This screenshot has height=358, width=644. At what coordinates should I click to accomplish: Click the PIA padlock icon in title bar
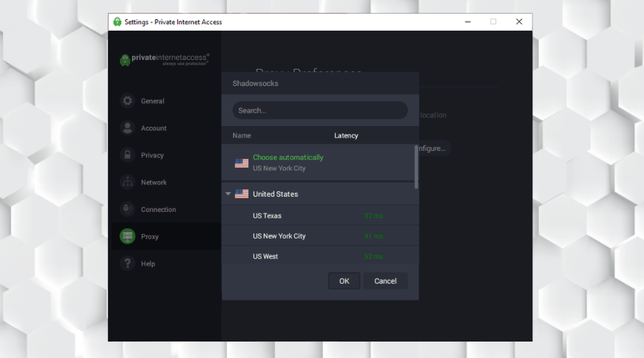coord(117,21)
